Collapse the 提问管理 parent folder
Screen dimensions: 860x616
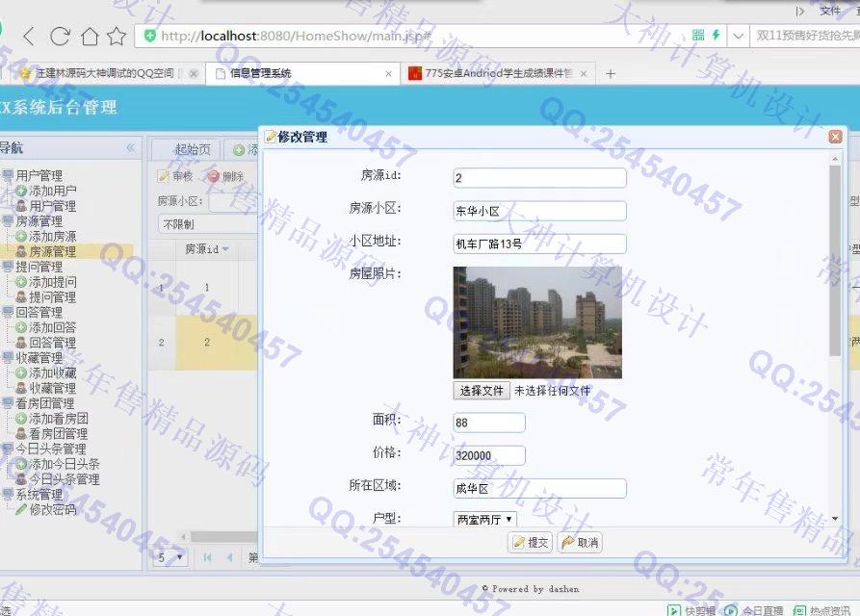coord(33,267)
